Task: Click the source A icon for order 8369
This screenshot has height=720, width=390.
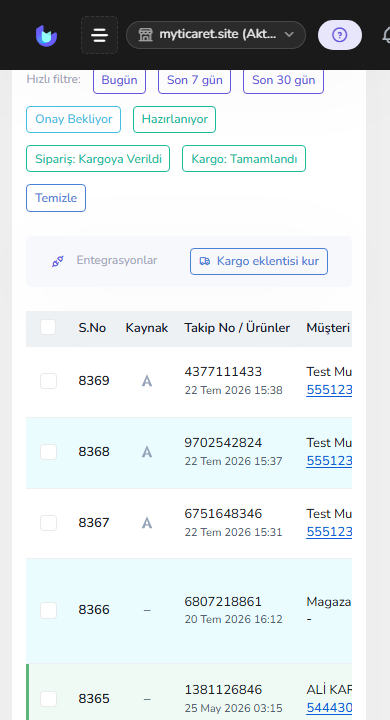Action: click(x=147, y=381)
